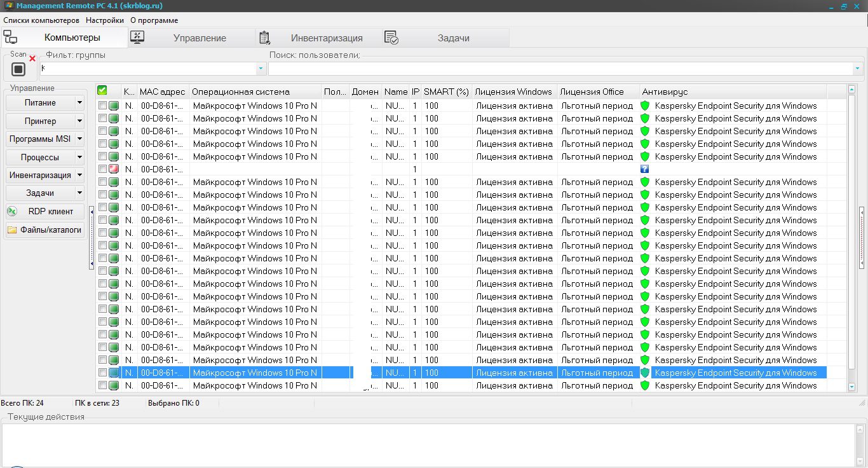
Task: Click the Домен column header
Action: [365, 92]
